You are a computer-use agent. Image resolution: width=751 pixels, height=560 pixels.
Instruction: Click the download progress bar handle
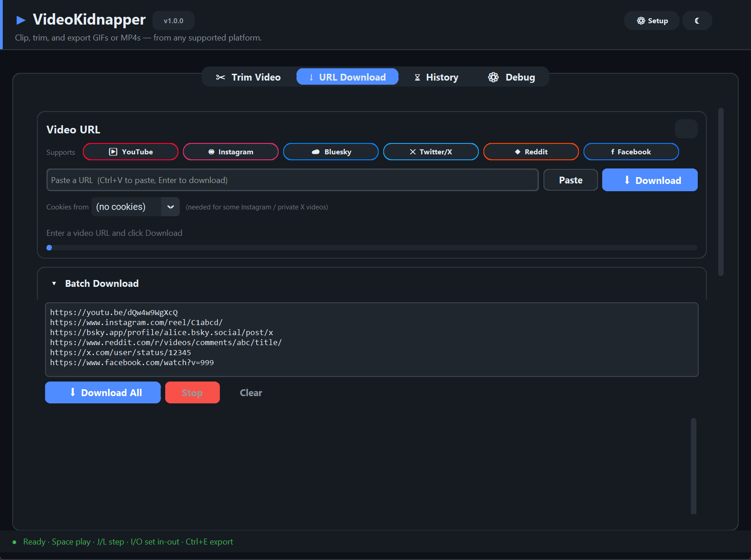(x=49, y=248)
